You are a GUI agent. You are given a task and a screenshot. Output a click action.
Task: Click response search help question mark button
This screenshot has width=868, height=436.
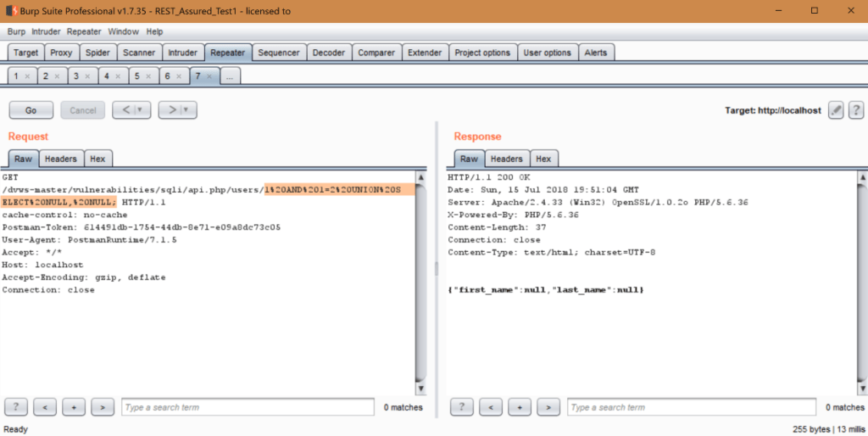click(x=463, y=407)
